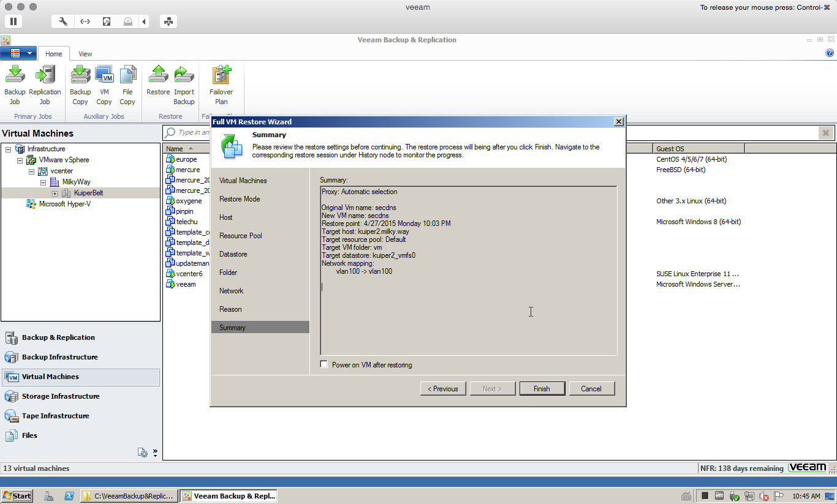This screenshot has height=504, width=837.
Task: Click the Restore ribbon icon
Action: point(158,75)
